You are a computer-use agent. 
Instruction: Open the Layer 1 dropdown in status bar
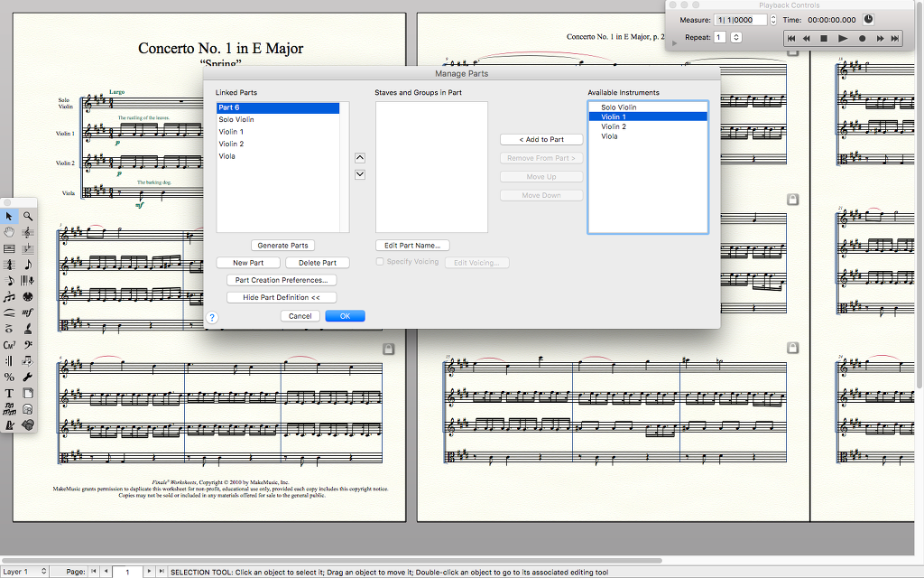pos(24,572)
